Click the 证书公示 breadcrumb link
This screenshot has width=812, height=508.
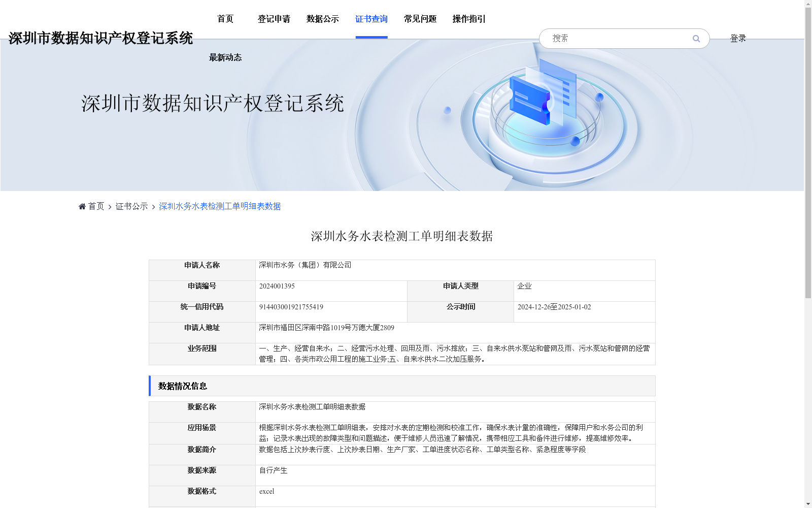pos(132,206)
